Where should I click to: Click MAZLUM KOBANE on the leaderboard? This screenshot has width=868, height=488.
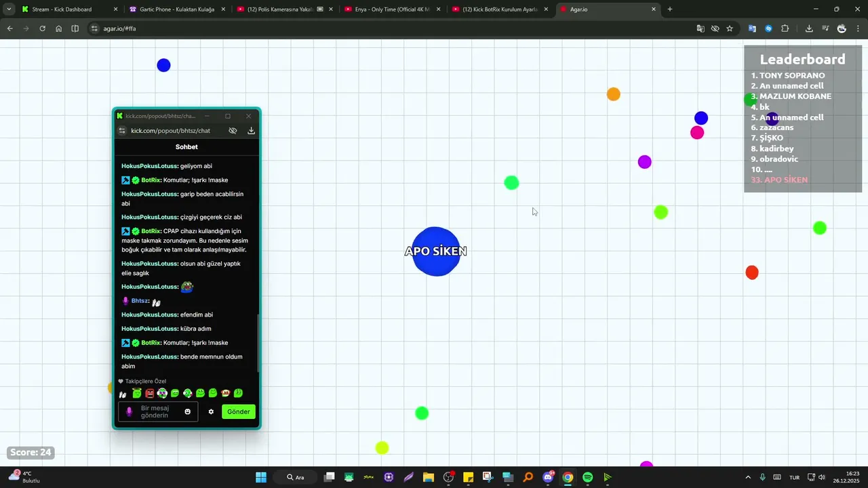point(795,96)
